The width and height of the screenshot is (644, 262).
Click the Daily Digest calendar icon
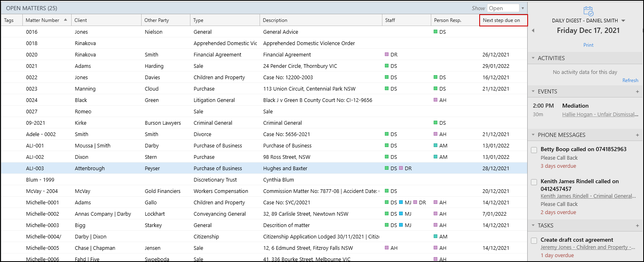click(588, 11)
